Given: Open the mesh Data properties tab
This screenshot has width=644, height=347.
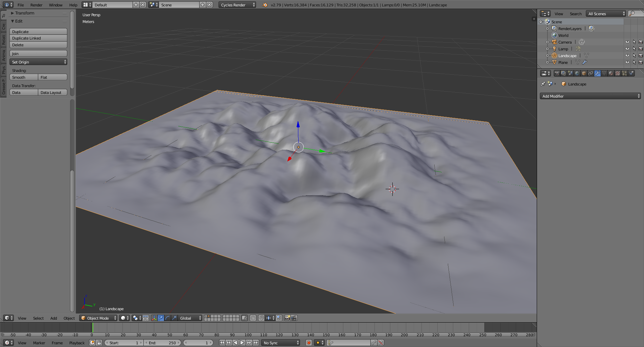Looking at the screenshot, I should pyautogui.click(x=604, y=73).
